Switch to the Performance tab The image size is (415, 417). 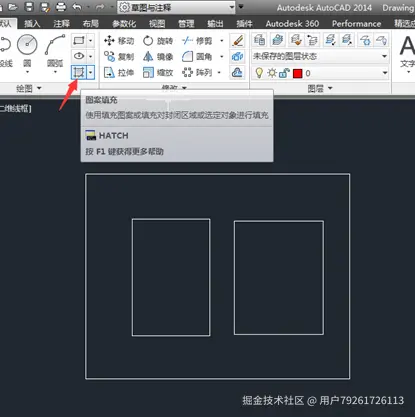click(356, 24)
